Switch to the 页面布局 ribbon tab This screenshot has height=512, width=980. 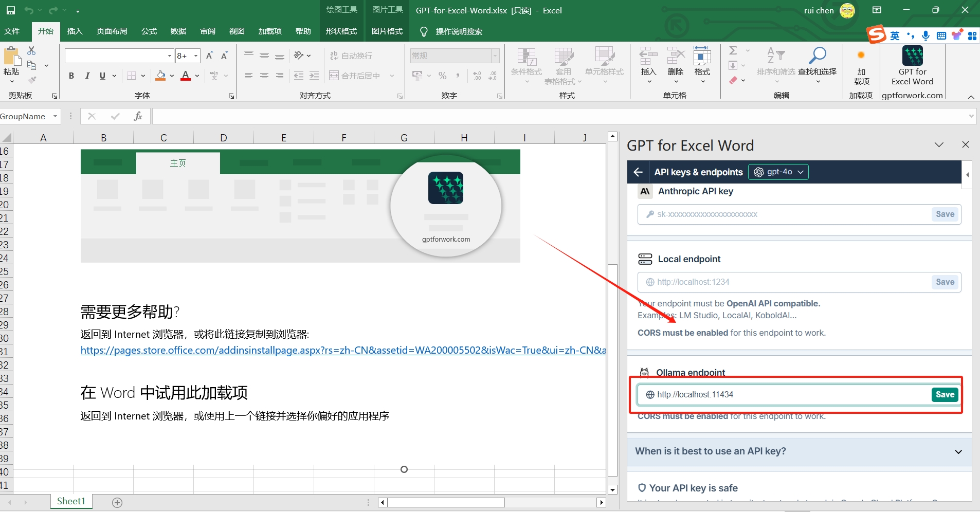tap(112, 31)
